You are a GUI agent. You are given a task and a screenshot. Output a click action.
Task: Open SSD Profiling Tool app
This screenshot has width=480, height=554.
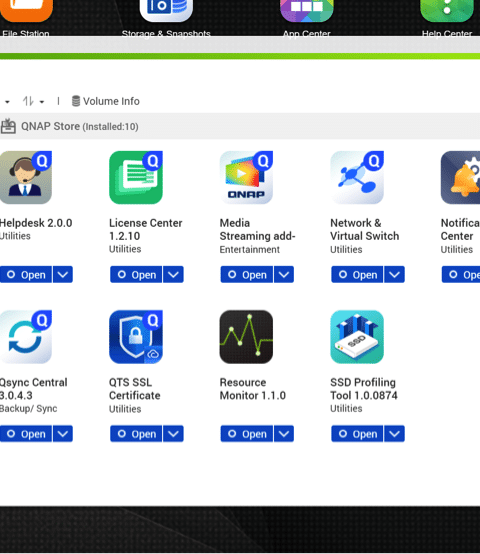point(357,434)
